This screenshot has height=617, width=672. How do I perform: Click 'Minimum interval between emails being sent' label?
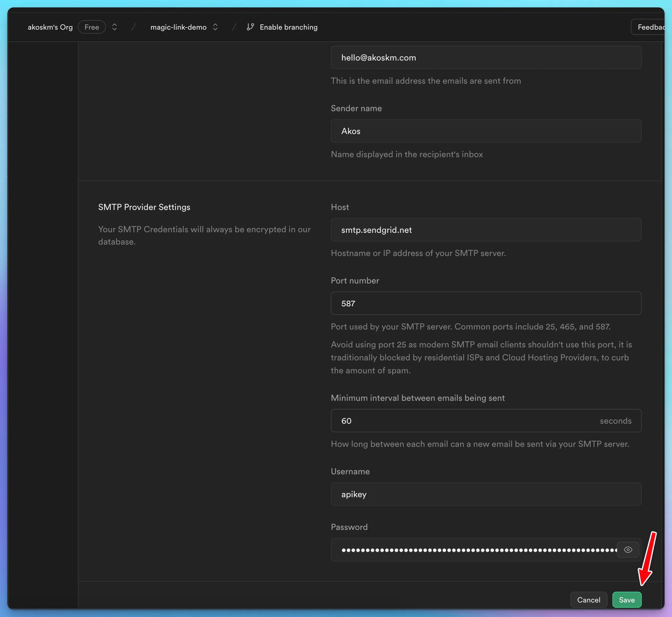point(418,398)
